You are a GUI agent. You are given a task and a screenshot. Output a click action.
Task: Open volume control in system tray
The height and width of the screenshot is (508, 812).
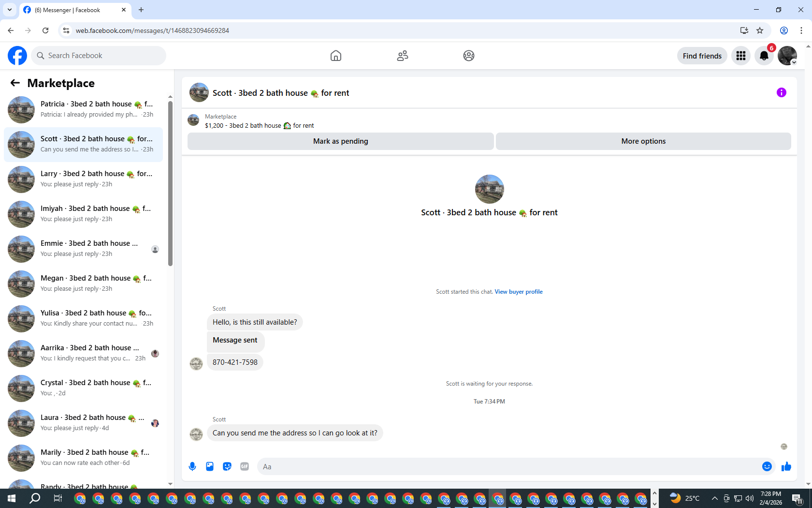pyautogui.click(x=750, y=498)
